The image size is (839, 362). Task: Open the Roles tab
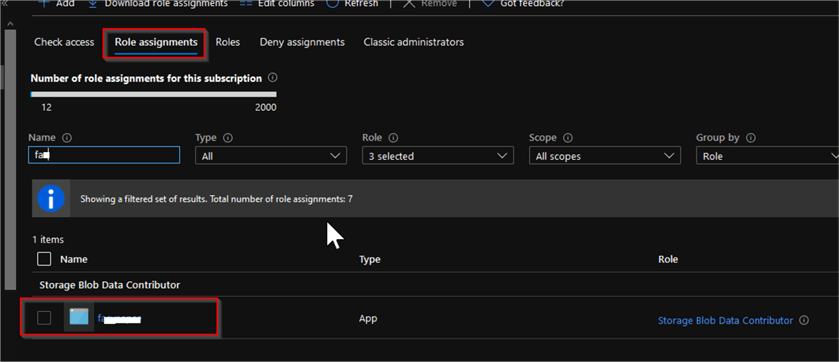[228, 42]
